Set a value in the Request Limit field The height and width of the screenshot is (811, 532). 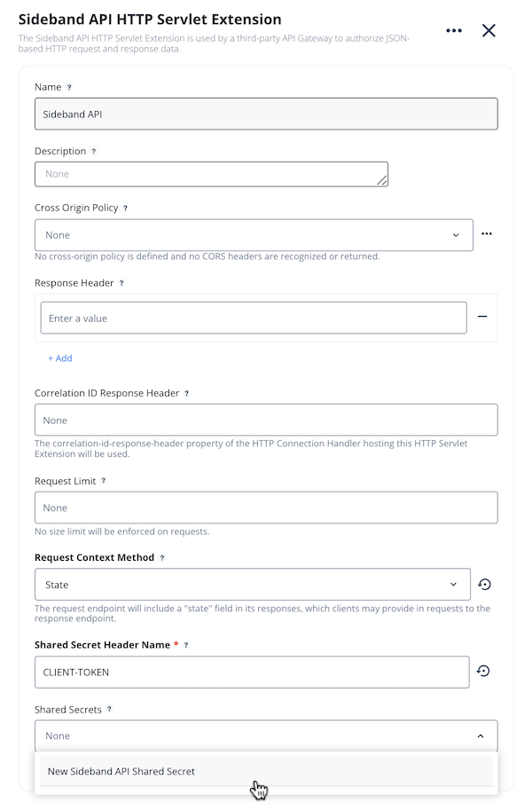[265, 507]
